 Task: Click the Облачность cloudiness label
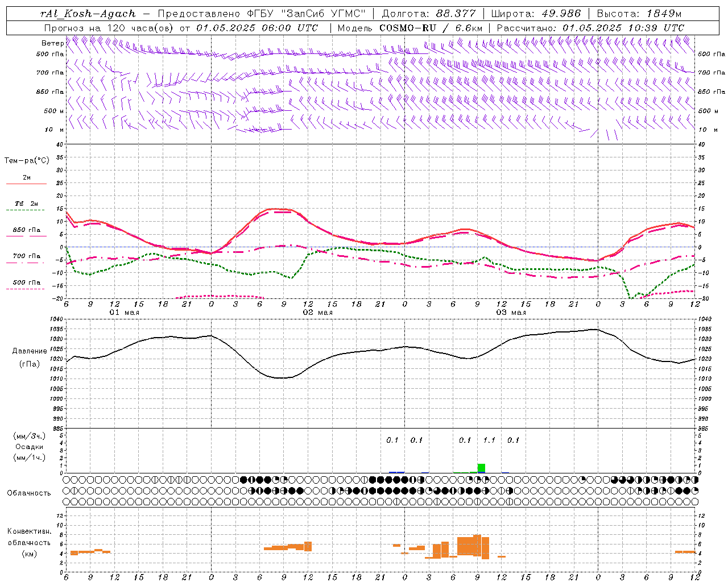29,493
